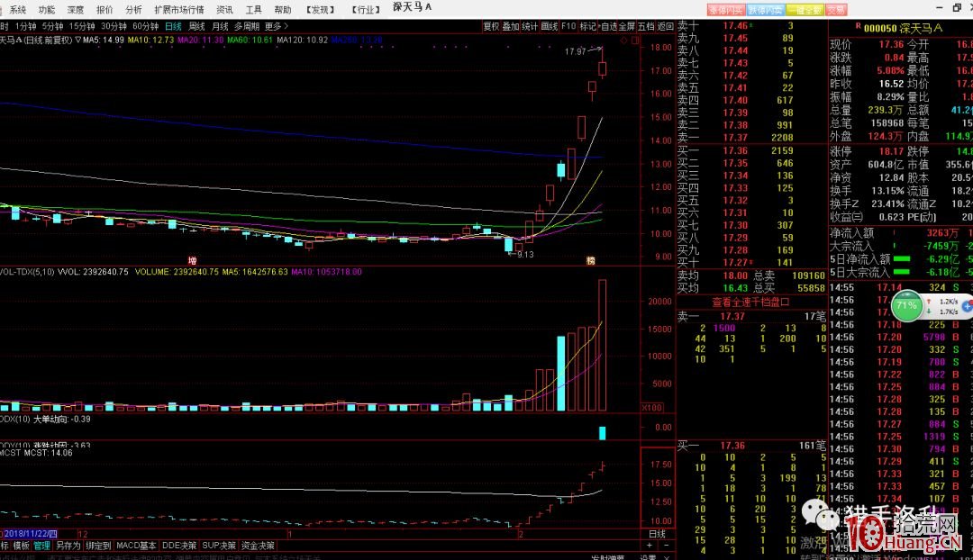This screenshot has width=973, height=560.
Task: Select the 月线 monthly period tab
Action: click(221, 26)
